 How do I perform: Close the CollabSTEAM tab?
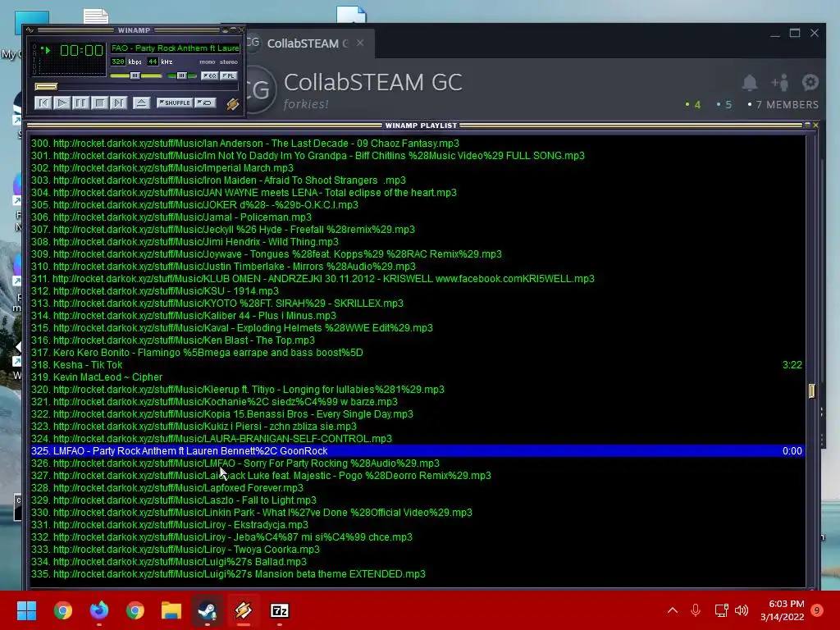coord(360,43)
